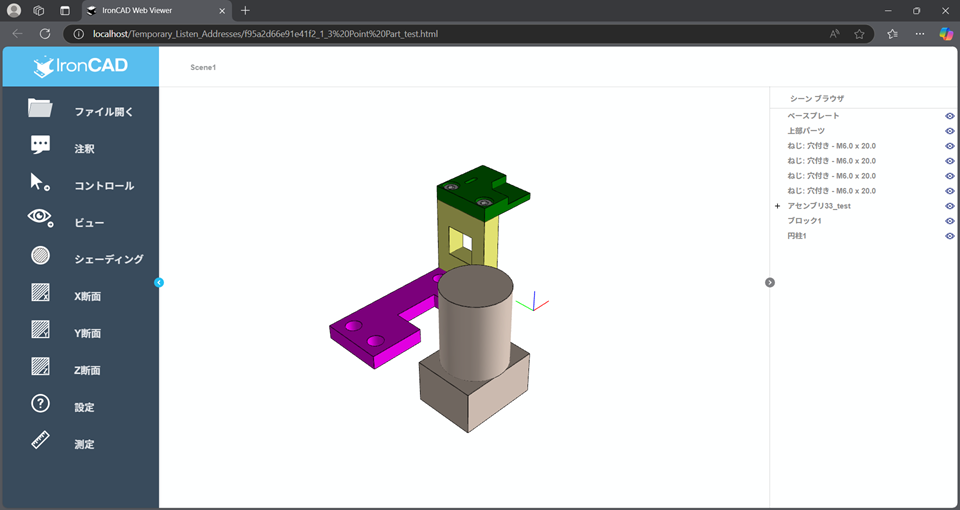Click the コントロール cursor icon

40,182
